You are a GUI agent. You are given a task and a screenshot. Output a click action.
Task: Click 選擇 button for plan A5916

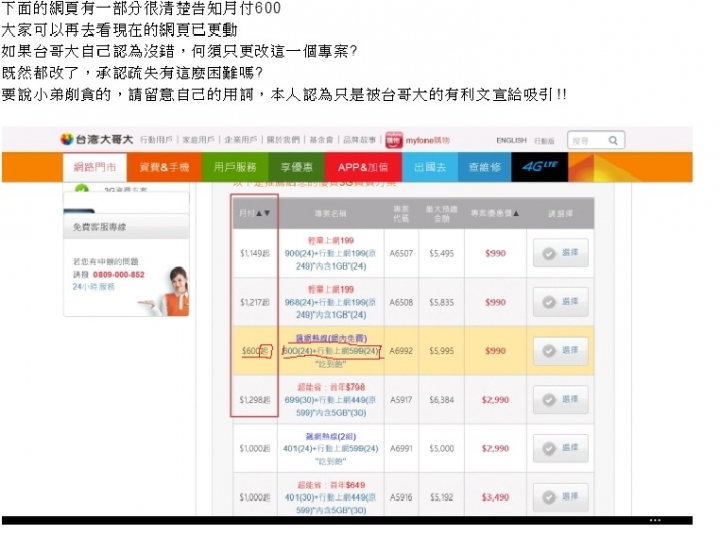point(560,497)
